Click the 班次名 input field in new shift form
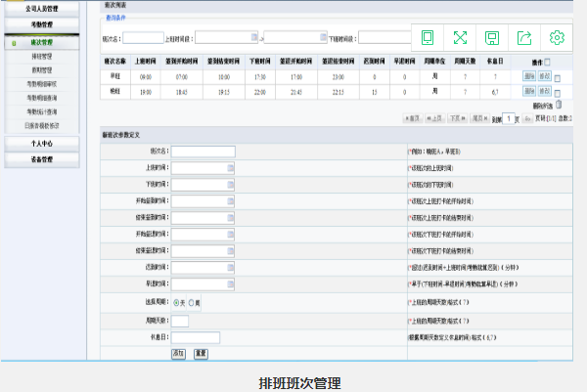Image resolution: width=587 pixels, height=392 pixels. tap(203, 151)
